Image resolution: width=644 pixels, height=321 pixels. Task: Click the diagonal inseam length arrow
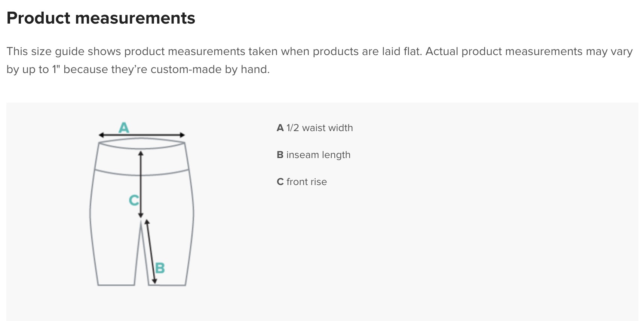coord(151,251)
